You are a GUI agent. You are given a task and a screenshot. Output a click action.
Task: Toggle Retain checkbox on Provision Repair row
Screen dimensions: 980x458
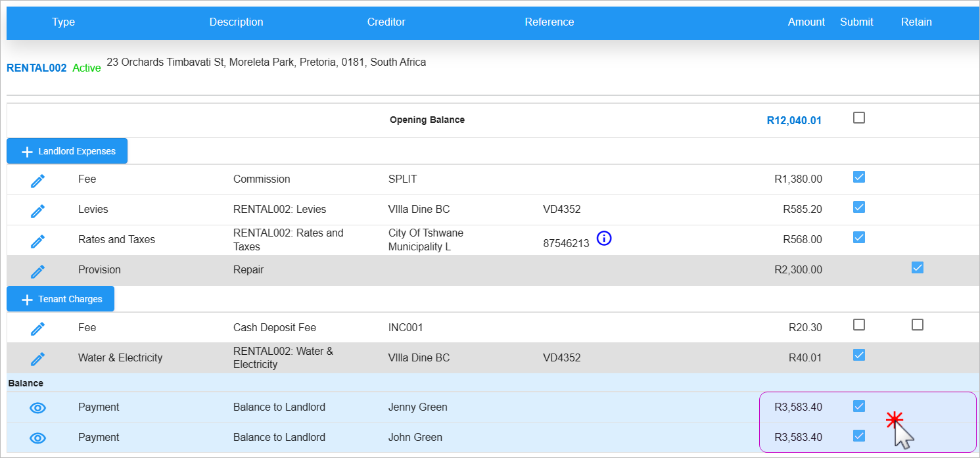918,267
